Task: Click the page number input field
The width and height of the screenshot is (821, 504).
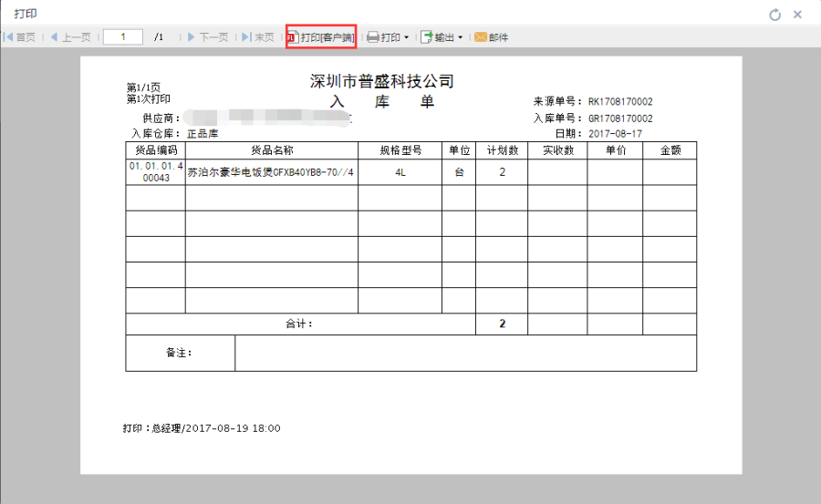Action: pyautogui.click(x=122, y=37)
